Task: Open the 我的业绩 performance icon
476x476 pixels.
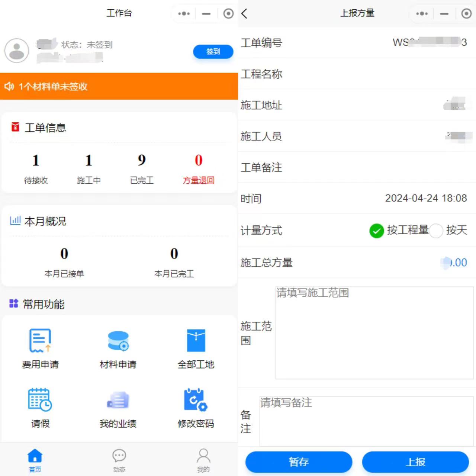Action: pos(118,400)
